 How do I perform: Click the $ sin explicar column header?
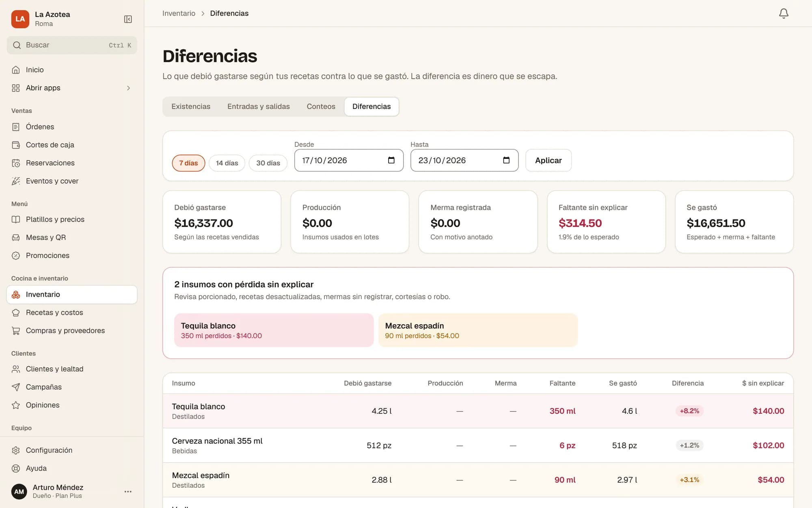tap(763, 383)
